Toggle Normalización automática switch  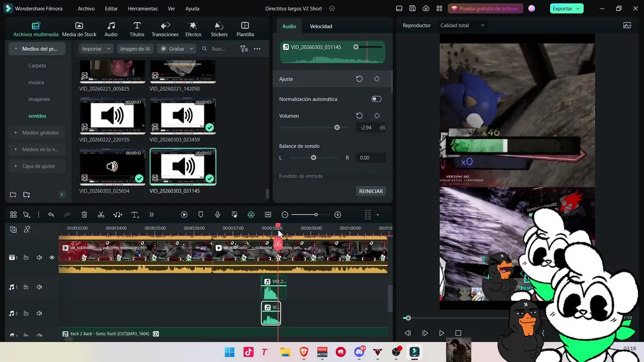point(376,99)
